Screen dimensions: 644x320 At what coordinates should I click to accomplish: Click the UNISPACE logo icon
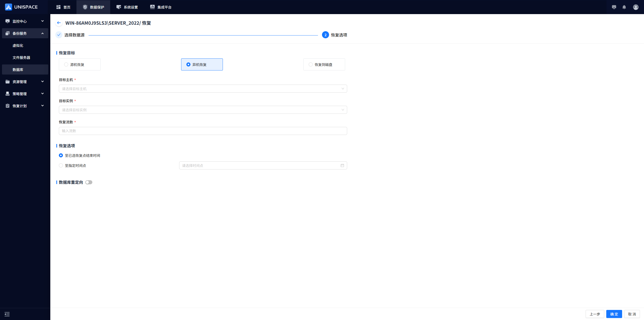pos(9,7)
